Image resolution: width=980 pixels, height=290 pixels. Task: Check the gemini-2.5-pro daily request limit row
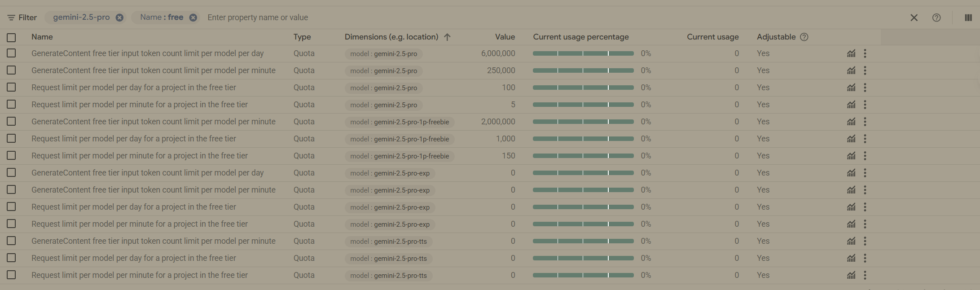(x=11, y=87)
